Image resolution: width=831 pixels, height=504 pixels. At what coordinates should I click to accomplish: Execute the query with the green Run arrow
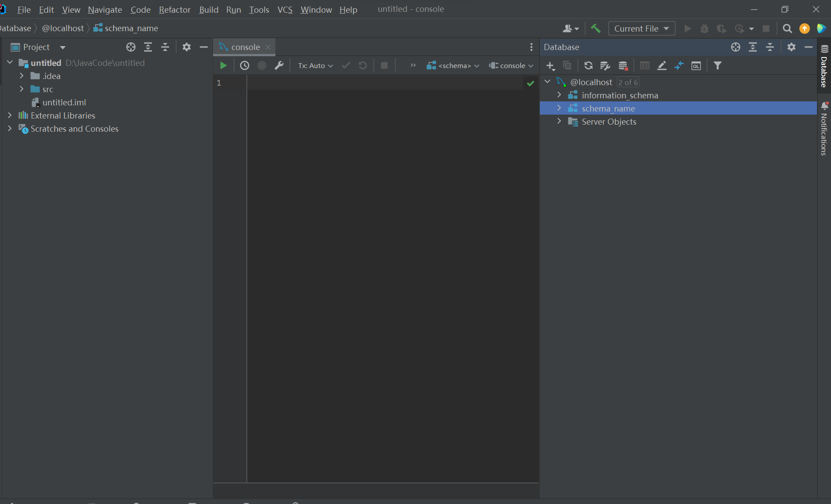(223, 65)
